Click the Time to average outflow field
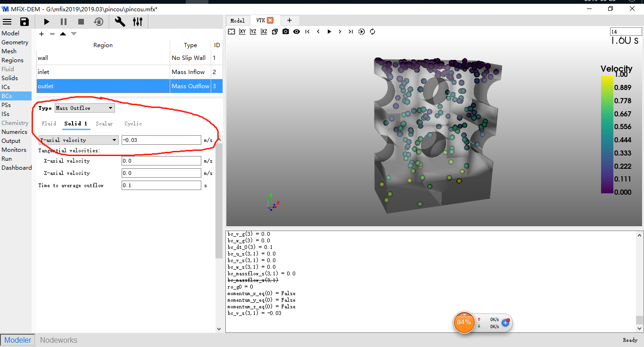The height and width of the screenshot is (347, 644). (x=161, y=185)
